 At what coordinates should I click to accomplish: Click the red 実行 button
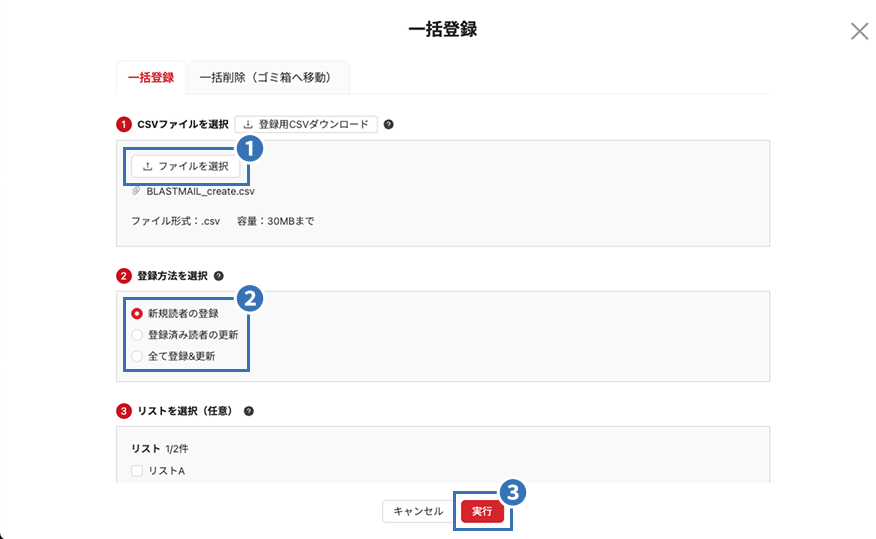[x=482, y=511]
